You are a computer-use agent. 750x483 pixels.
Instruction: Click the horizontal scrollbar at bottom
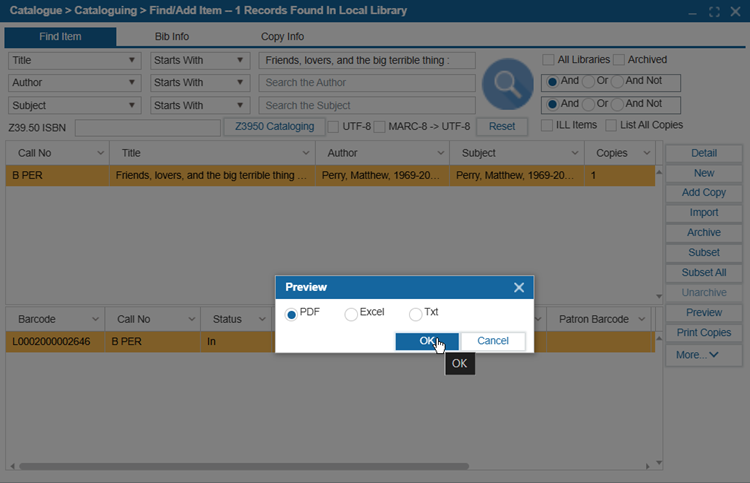[244, 466]
